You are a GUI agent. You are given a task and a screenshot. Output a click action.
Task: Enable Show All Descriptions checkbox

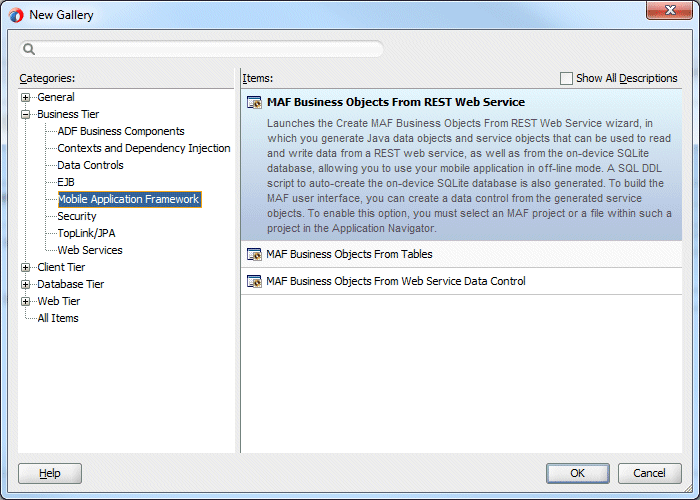566,79
